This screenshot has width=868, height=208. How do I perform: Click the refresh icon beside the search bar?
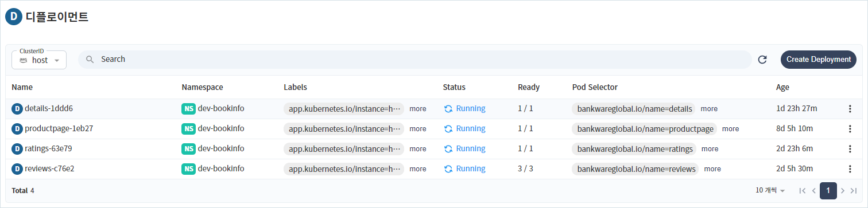762,60
